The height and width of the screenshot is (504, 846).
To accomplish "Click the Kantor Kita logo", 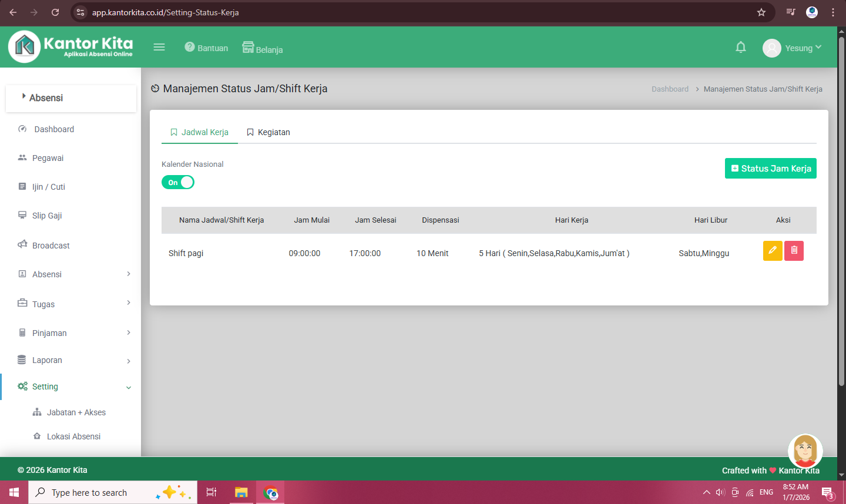I will point(71,47).
